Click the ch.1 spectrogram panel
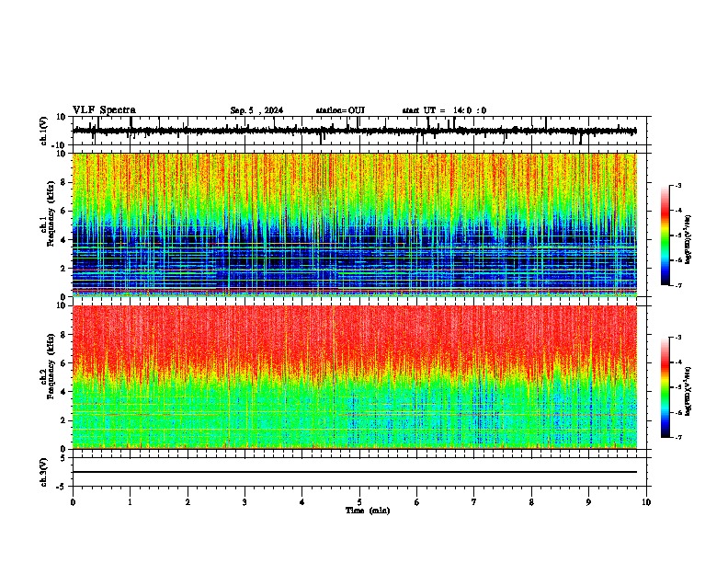728x563 pixels. 355,224
